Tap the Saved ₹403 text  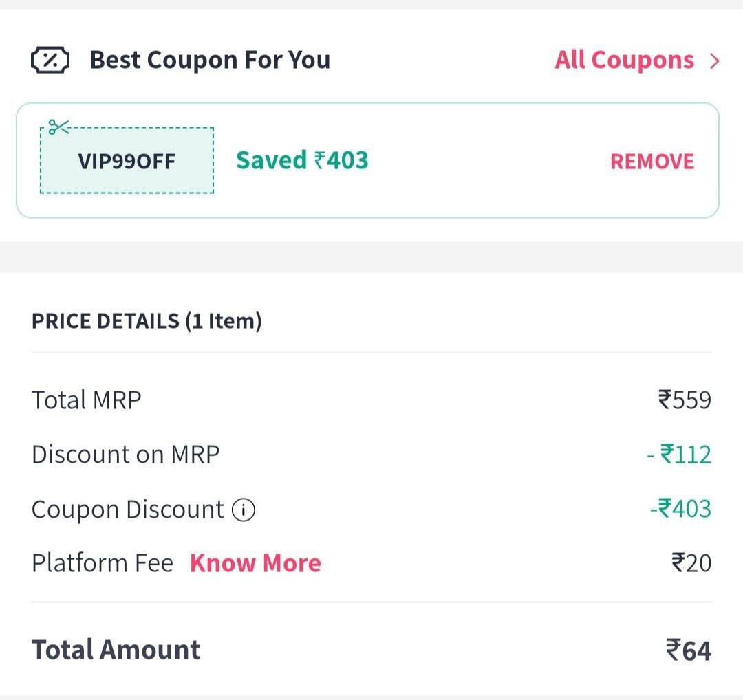click(x=302, y=160)
